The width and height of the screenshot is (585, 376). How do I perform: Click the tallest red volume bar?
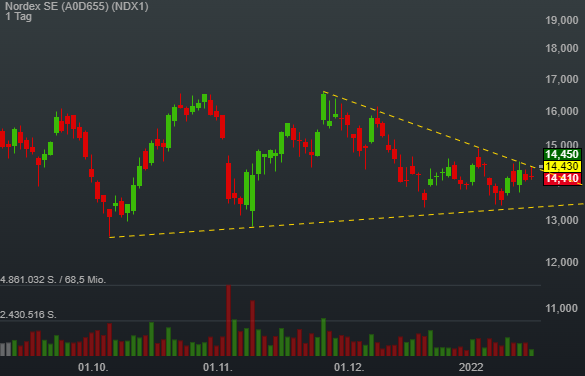coord(228,320)
